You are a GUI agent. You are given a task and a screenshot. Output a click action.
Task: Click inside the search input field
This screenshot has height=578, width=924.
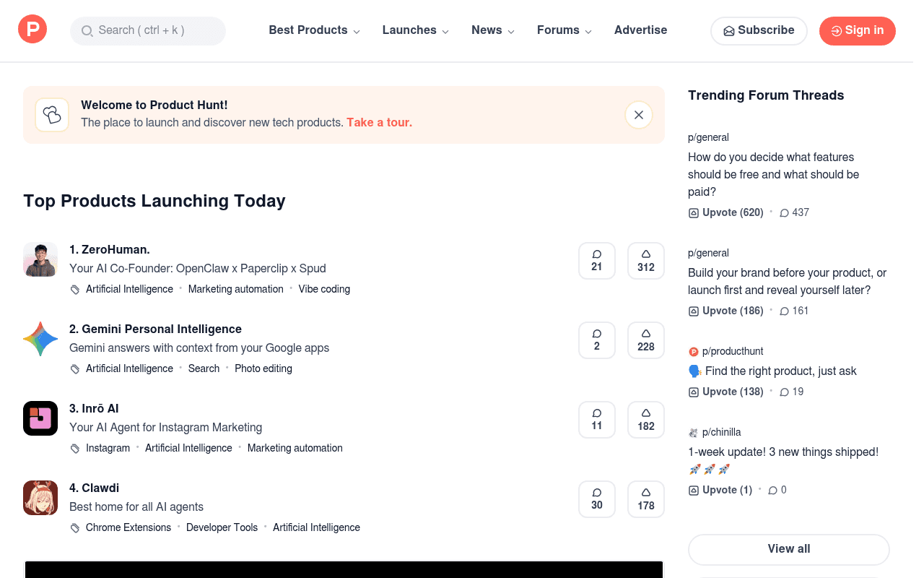(148, 31)
